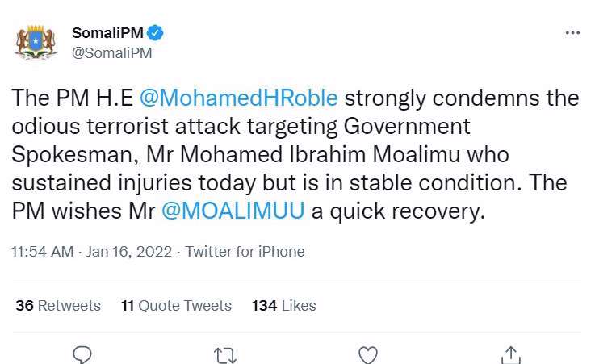Image resolution: width=595 pixels, height=364 pixels.
Task: Open the share tweet icon
Action: (x=510, y=354)
